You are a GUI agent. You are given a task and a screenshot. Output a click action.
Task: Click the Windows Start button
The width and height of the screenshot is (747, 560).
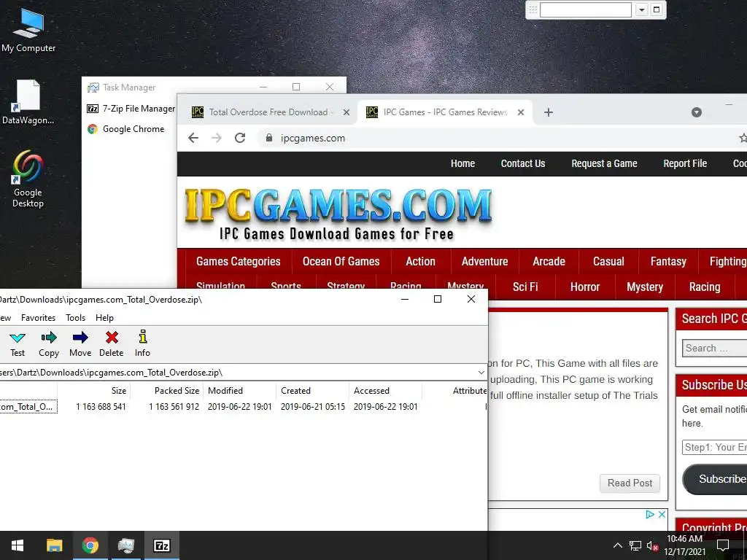(x=18, y=545)
